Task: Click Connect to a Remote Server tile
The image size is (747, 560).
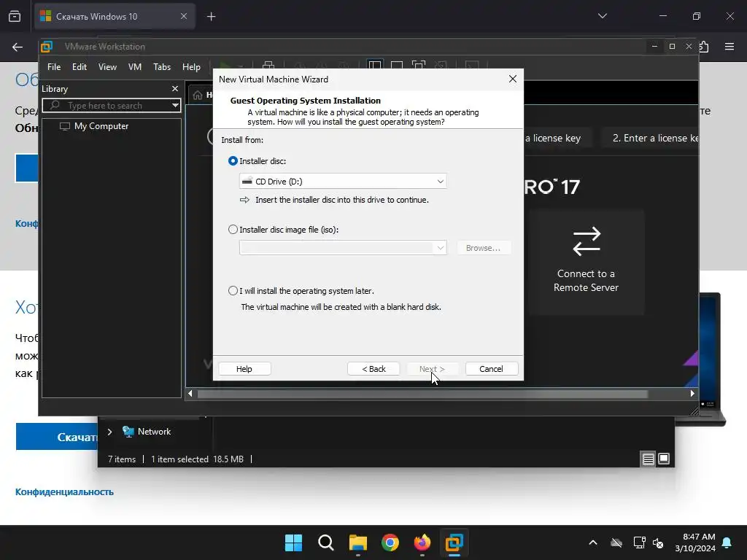Action: 587,262
